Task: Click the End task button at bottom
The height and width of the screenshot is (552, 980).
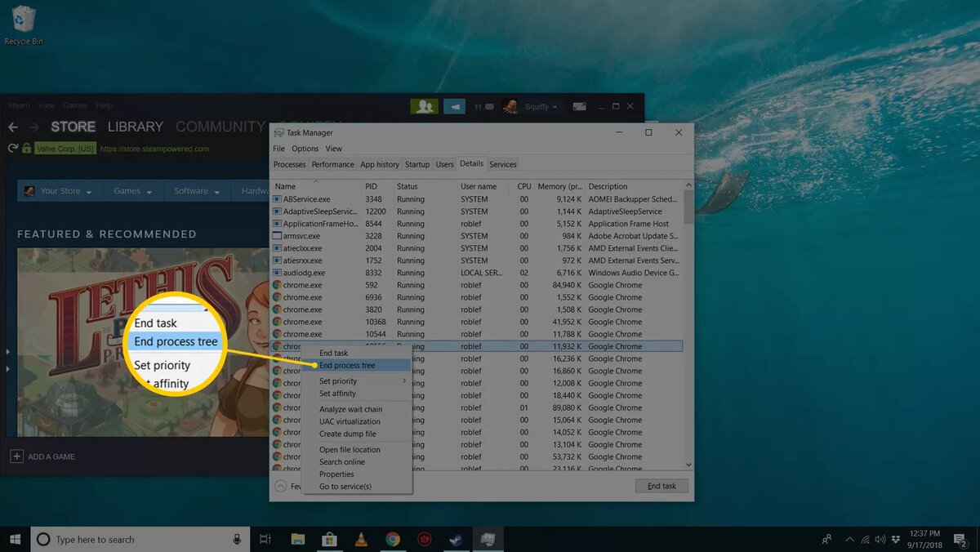Action: (x=661, y=486)
